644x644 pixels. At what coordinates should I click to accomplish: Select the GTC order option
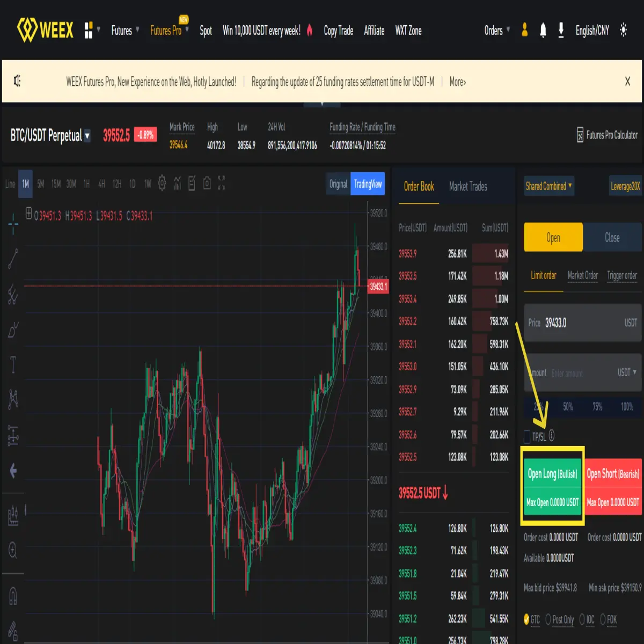point(532,620)
